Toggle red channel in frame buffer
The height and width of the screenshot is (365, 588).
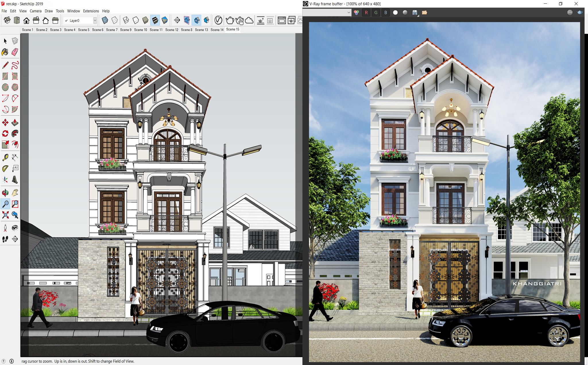click(366, 13)
